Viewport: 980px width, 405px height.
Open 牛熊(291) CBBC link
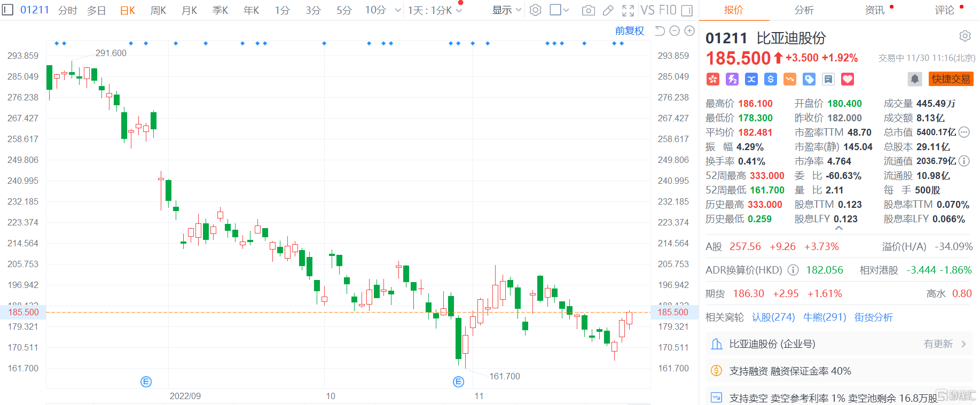pos(825,317)
